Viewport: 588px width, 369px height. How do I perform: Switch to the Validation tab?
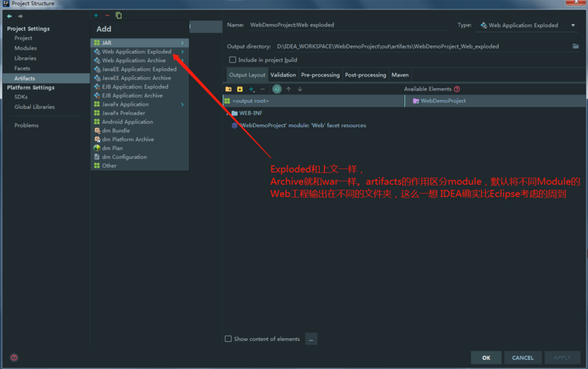(x=283, y=75)
